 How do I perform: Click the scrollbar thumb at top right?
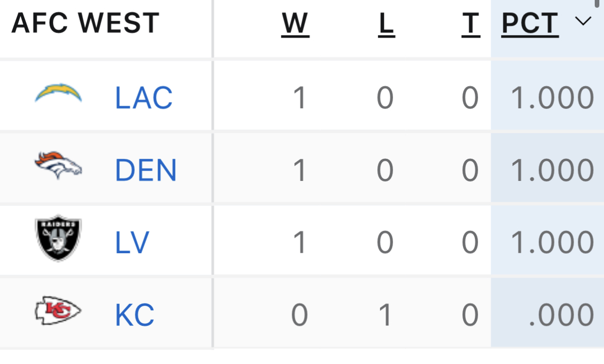click(x=597, y=3)
